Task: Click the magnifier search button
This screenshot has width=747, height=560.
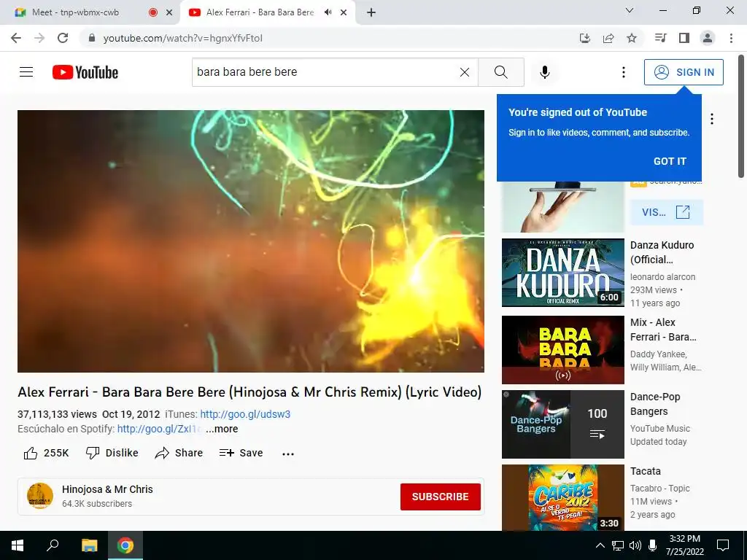Action: coord(500,72)
